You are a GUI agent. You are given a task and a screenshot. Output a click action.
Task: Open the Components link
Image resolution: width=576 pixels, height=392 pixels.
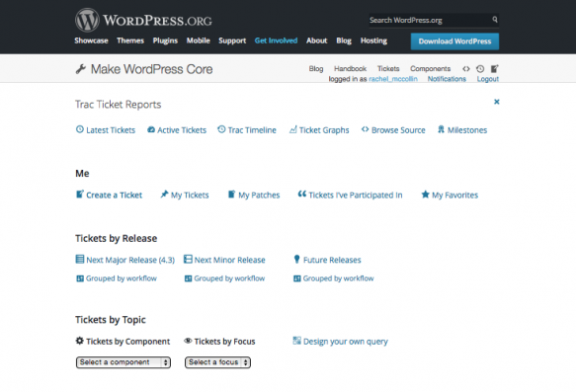pos(430,69)
